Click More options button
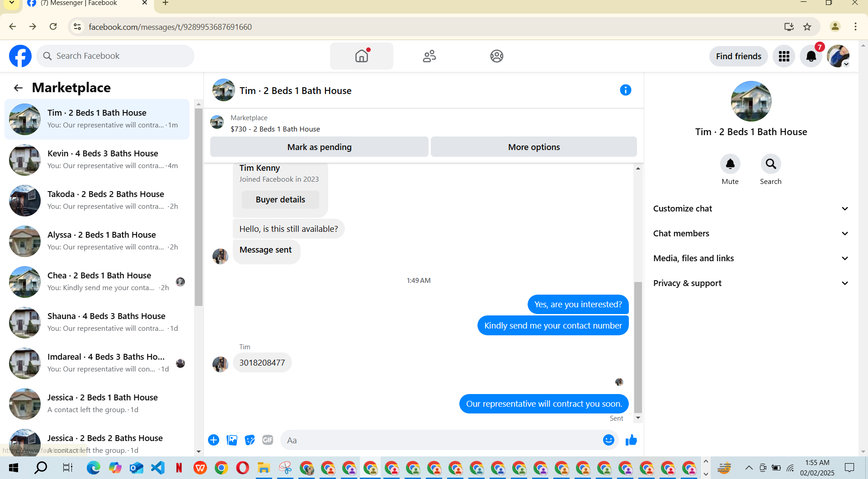The width and height of the screenshot is (868, 479). coord(534,147)
